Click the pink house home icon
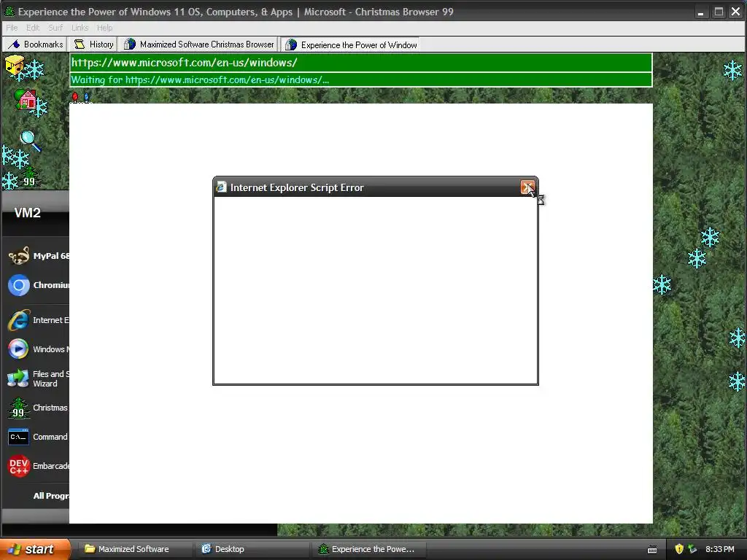The image size is (747, 560). 26,100
